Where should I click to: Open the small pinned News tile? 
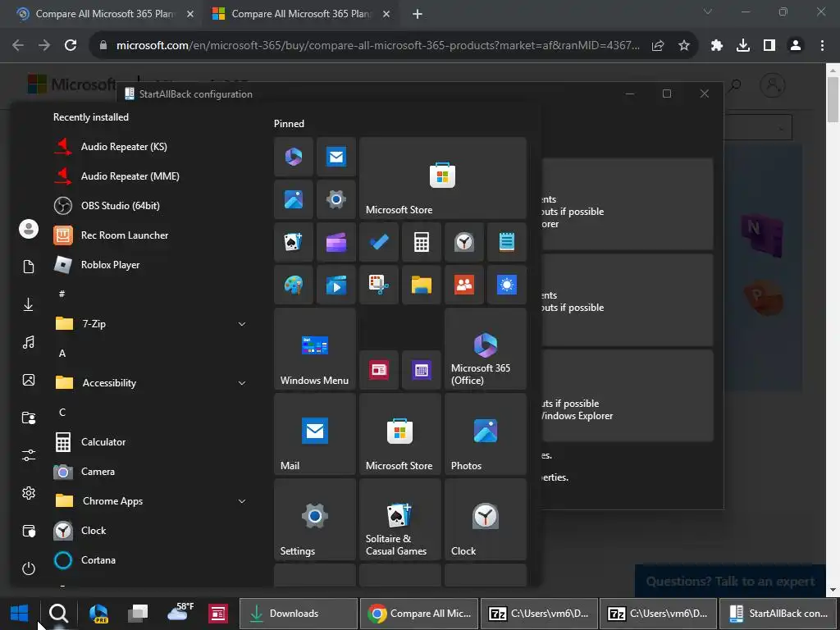[x=379, y=370]
